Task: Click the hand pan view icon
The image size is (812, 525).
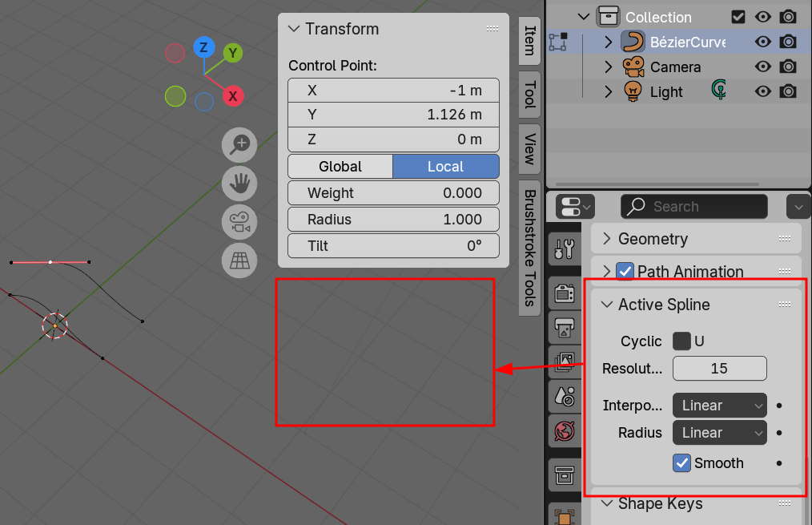Action: click(239, 184)
